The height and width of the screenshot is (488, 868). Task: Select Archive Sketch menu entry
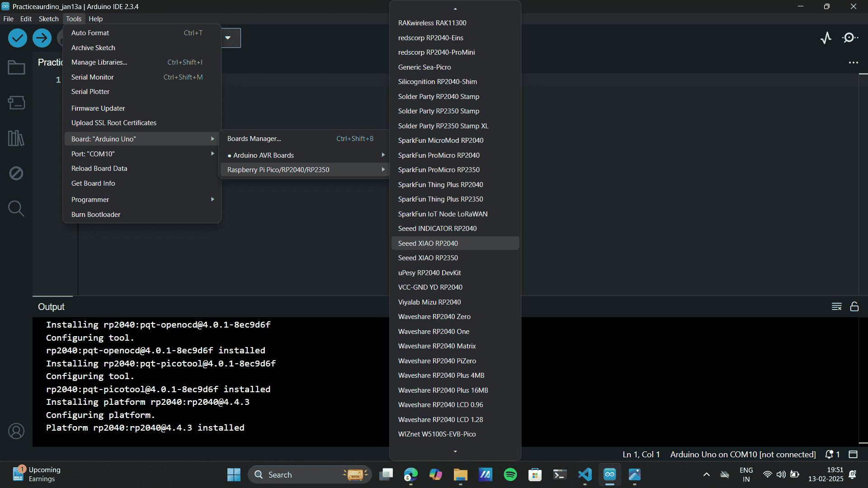click(142, 48)
